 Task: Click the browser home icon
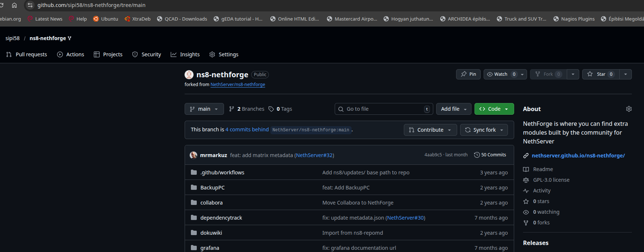click(14, 5)
